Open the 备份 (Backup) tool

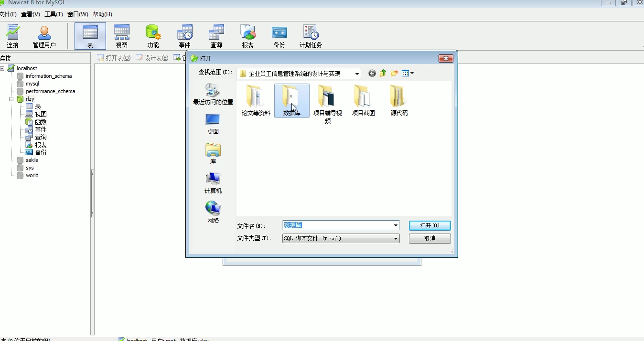click(x=279, y=36)
